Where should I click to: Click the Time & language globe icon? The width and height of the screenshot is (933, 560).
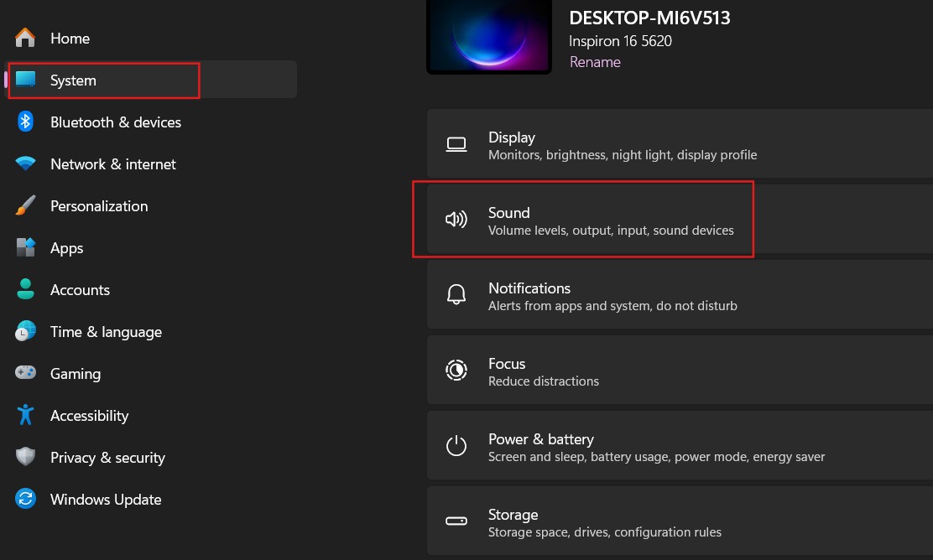(x=25, y=331)
